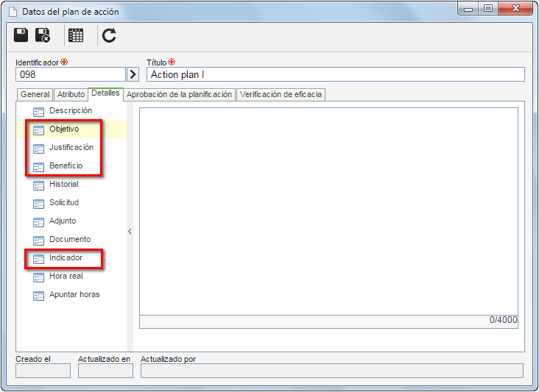The height and width of the screenshot is (392, 539).
Task: Select the icon beside Adjunto
Action: (38, 222)
